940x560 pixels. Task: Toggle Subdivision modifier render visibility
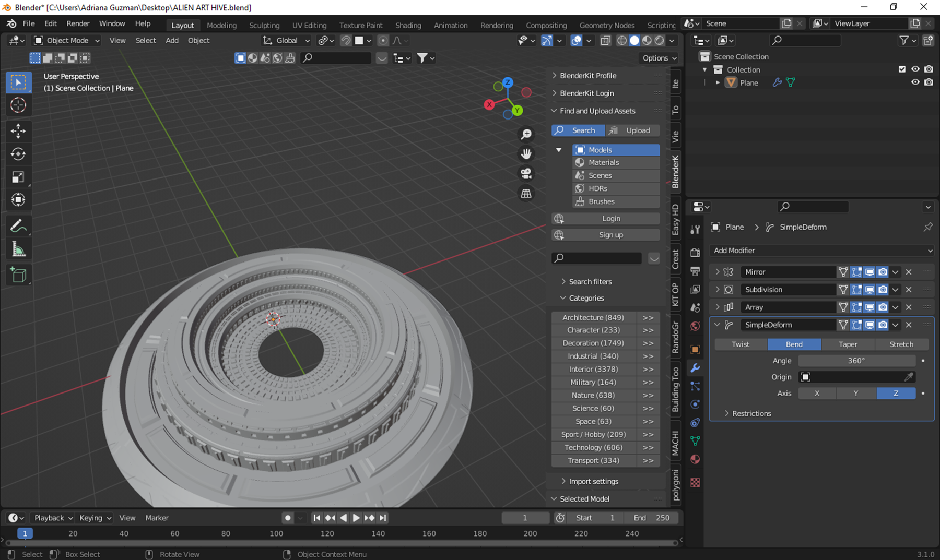pos(883,290)
